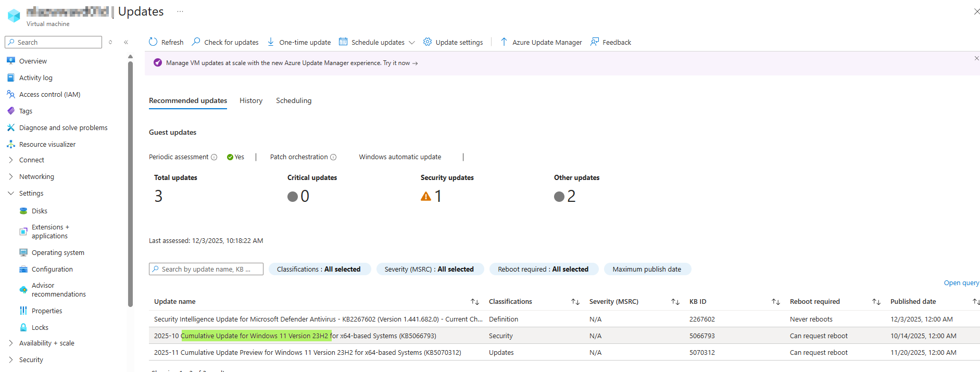980x372 pixels.
Task: Open the Severity (MSRC) filter
Action: pyautogui.click(x=430, y=269)
